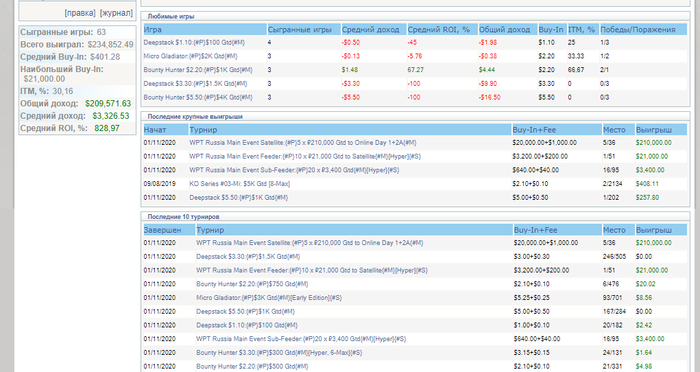The width and height of the screenshot is (700, 372).
Task: Open Bounty Hunter $5.50 $4K Gtd favorite game
Action: click(x=198, y=97)
